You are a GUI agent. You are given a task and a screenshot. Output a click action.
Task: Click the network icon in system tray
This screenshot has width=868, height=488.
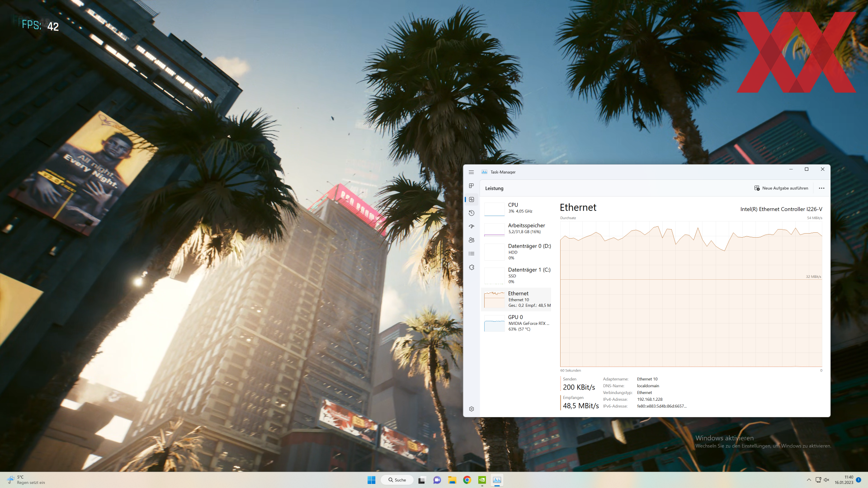(818, 480)
